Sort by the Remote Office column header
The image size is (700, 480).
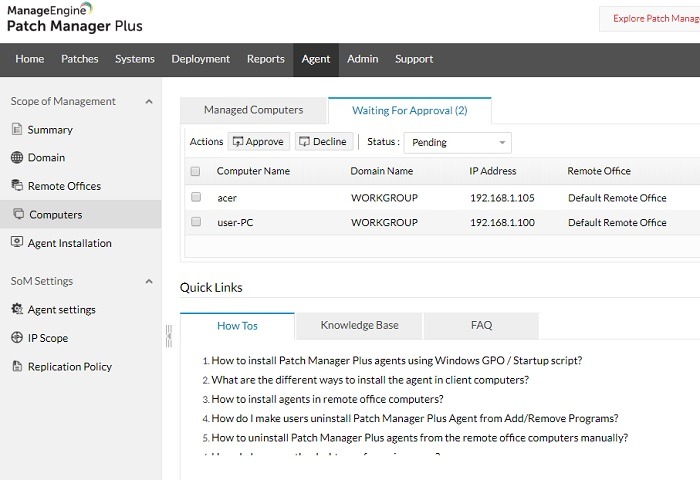click(x=599, y=171)
